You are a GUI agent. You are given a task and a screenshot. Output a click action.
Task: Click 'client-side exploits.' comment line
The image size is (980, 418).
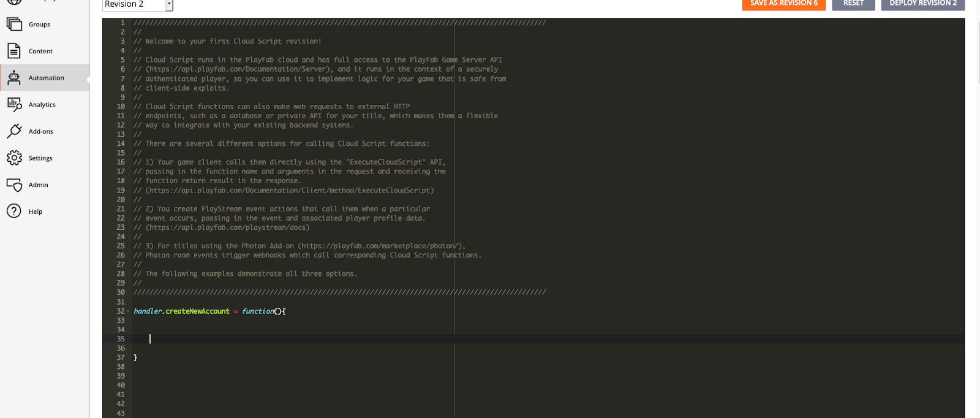click(181, 88)
